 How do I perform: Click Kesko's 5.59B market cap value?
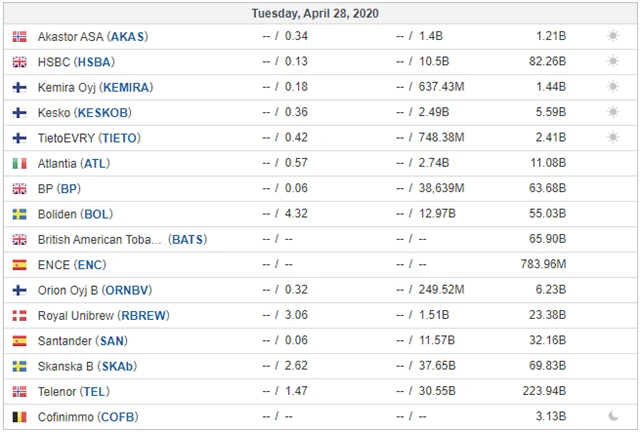click(x=550, y=113)
